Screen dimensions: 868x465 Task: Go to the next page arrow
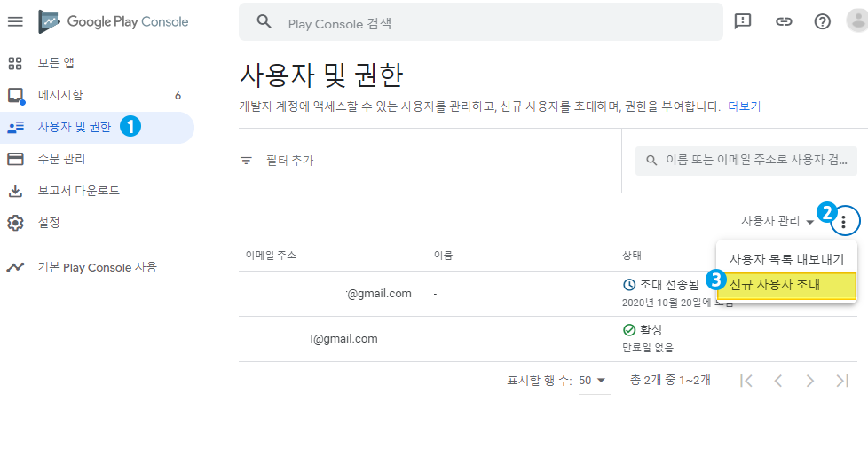pyautogui.click(x=809, y=381)
